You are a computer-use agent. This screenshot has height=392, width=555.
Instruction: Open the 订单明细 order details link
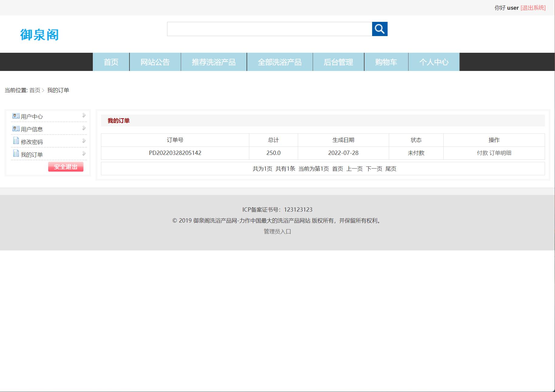tap(501, 153)
